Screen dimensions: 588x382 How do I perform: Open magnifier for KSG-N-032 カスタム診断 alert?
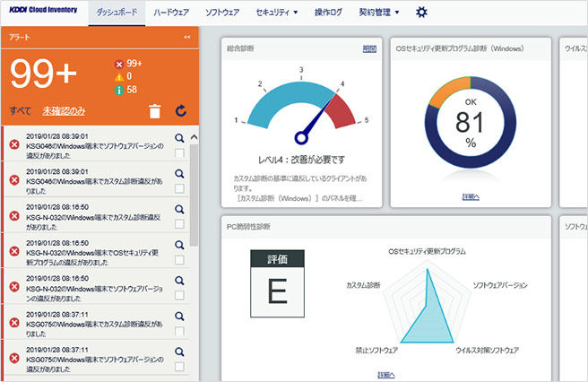click(x=179, y=210)
